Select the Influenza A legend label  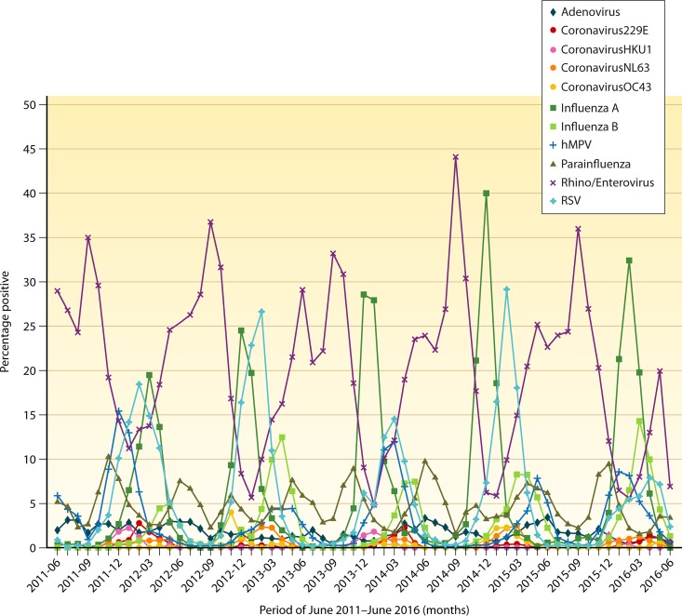pos(589,108)
